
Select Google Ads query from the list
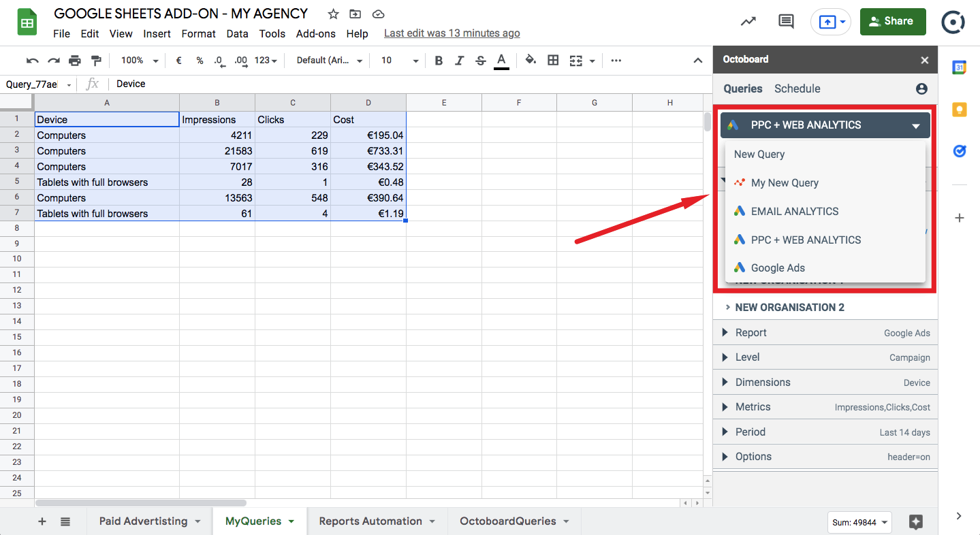click(825, 268)
